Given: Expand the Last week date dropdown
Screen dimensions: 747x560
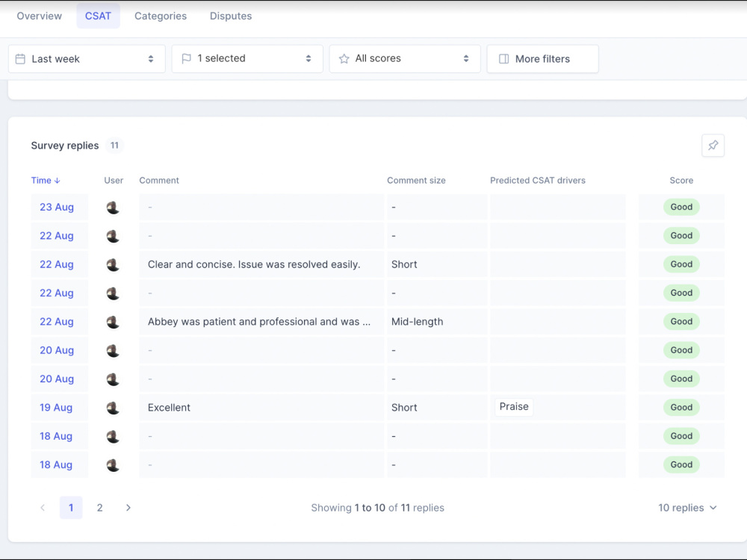Looking at the screenshot, I should click(87, 58).
